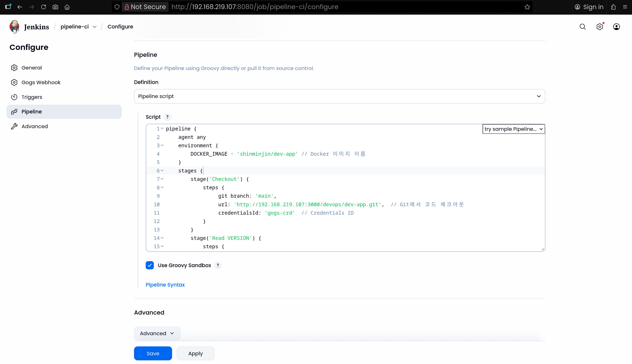Click browser screenshot camera icon
The width and height of the screenshot is (632, 364).
(x=55, y=7)
